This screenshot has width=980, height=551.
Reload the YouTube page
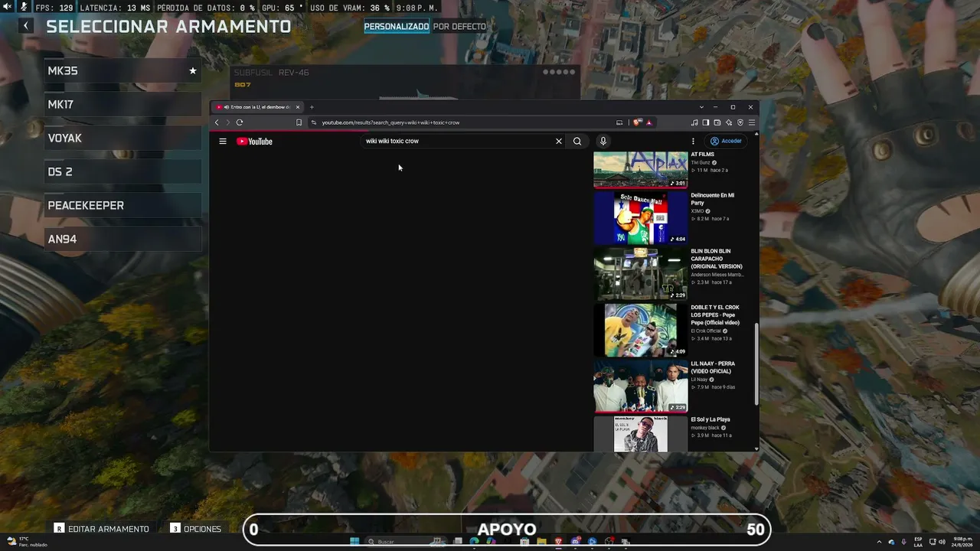click(240, 122)
